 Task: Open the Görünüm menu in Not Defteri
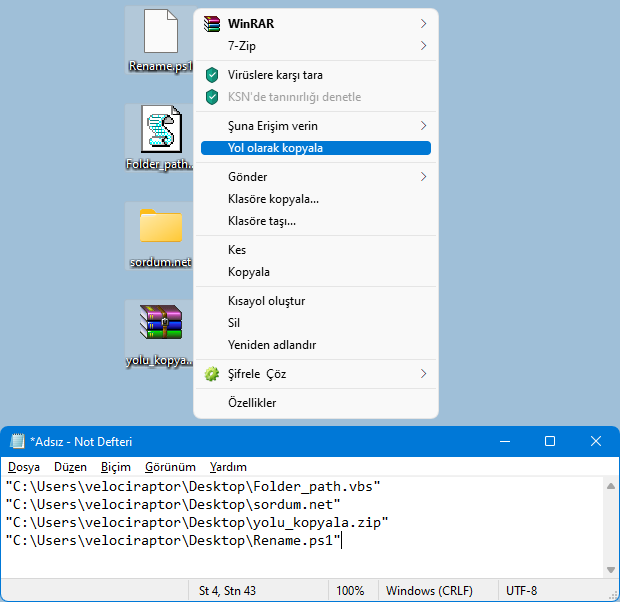[170, 467]
